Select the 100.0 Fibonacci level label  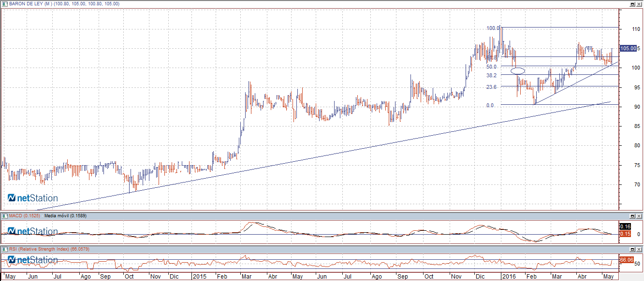pos(493,28)
